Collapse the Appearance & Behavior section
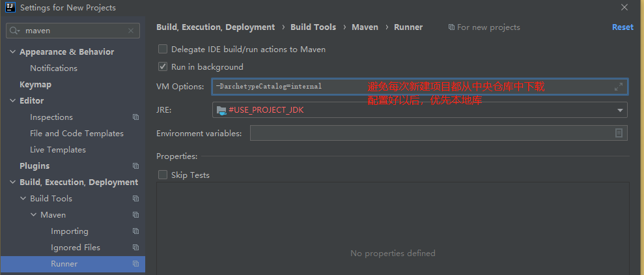 click(x=13, y=51)
